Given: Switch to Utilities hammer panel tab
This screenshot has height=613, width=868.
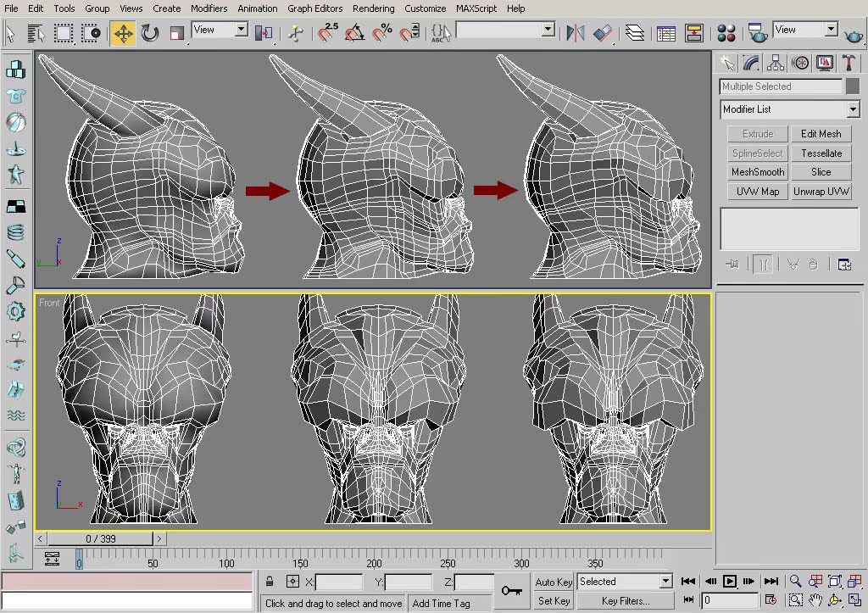Looking at the screenshot, I should pyautogui.click(x=849, y=63).
